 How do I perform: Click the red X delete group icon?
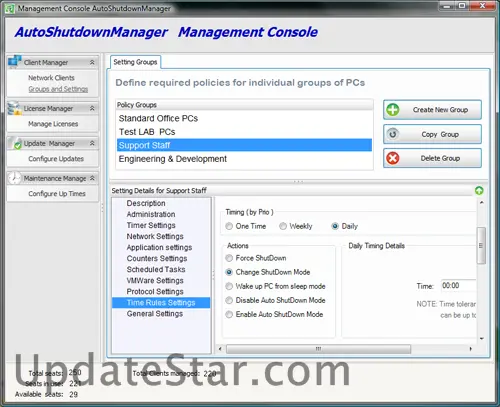click(x=393, y=158)
